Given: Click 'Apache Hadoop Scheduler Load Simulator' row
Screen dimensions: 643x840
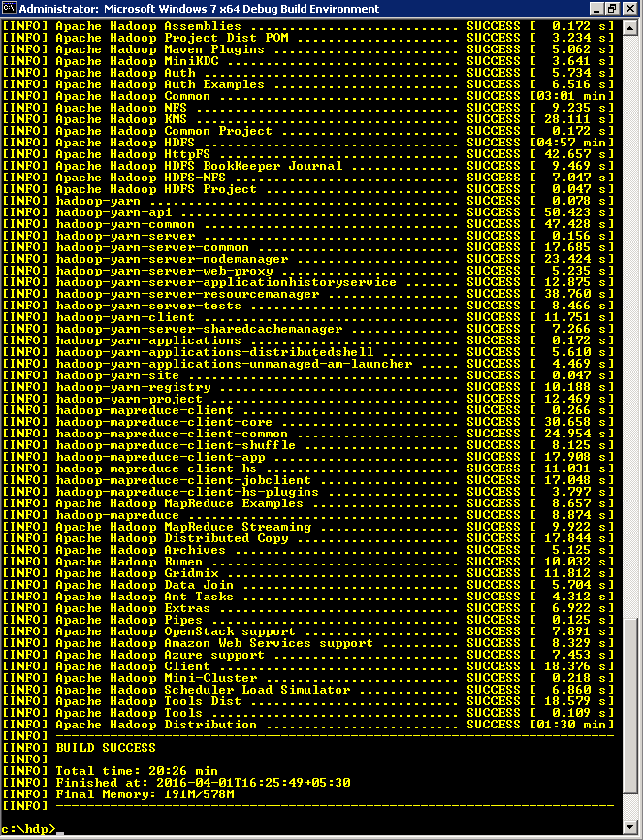Looking at the screenshot, I should coord(308,691).
